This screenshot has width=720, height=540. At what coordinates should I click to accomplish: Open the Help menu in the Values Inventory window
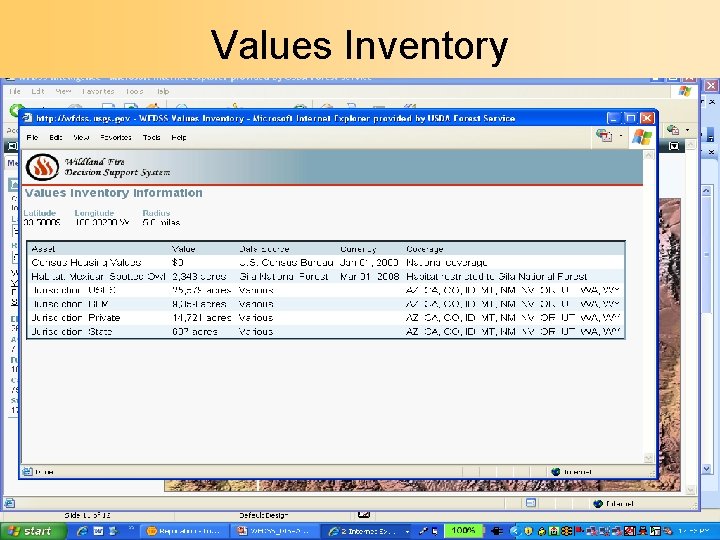tap(179, 137)
